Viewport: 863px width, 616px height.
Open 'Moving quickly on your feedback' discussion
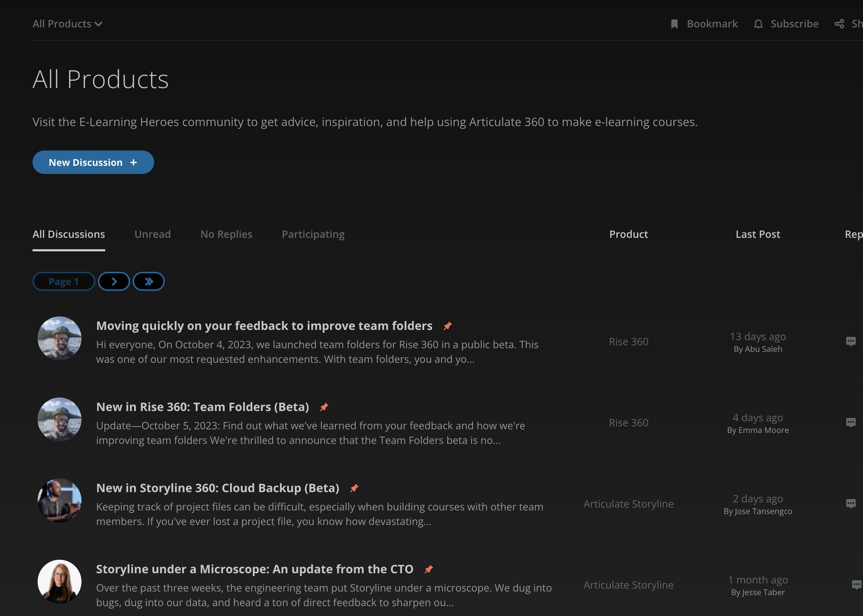(264, 326)
